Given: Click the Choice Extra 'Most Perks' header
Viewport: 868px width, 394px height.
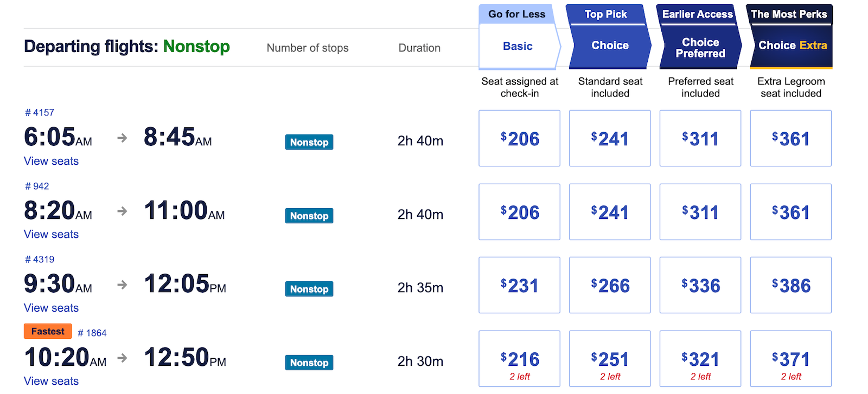Looking at the screenshot, I should [790, 46].
